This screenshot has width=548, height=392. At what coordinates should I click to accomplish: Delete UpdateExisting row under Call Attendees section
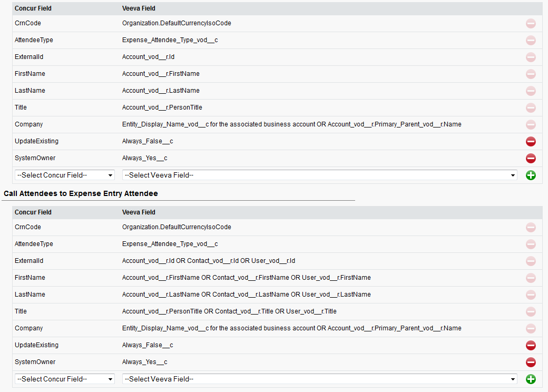point(531,345)
